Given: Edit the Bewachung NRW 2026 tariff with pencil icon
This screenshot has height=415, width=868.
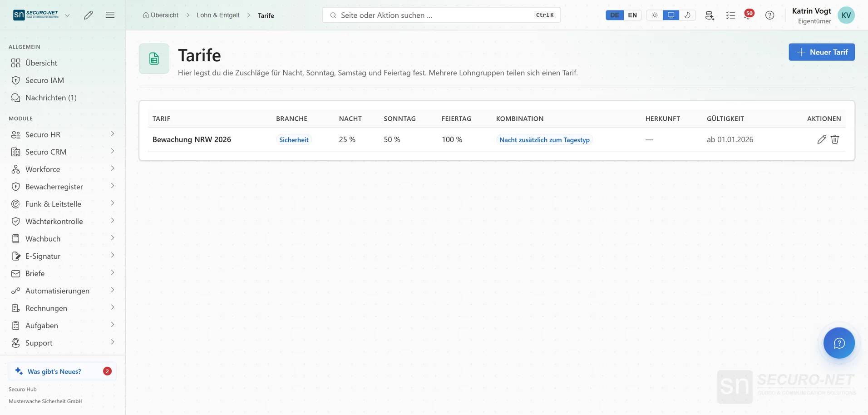Looking at the screenshot, I should (821, 139).
